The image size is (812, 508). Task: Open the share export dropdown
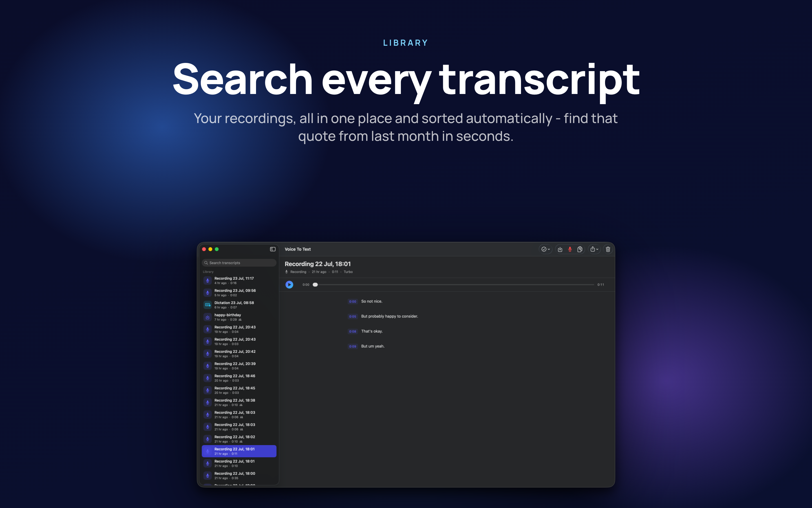pos(594,249)
